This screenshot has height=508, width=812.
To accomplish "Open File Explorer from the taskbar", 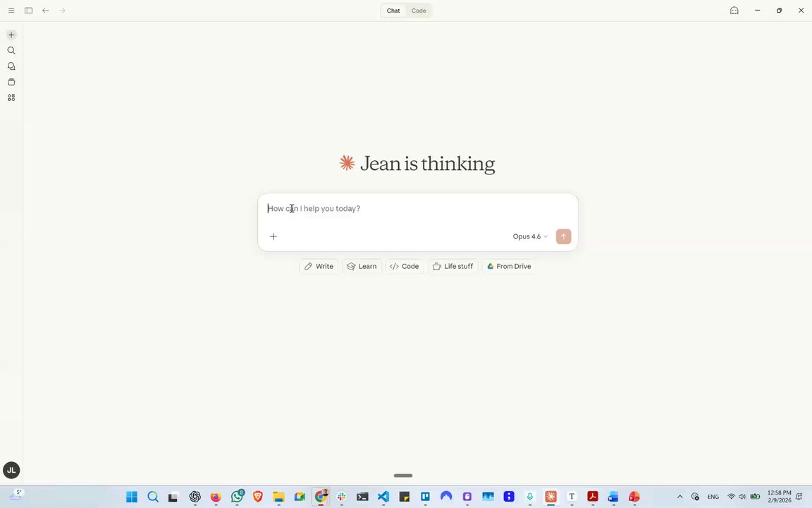I will click(x=278, y=497).
